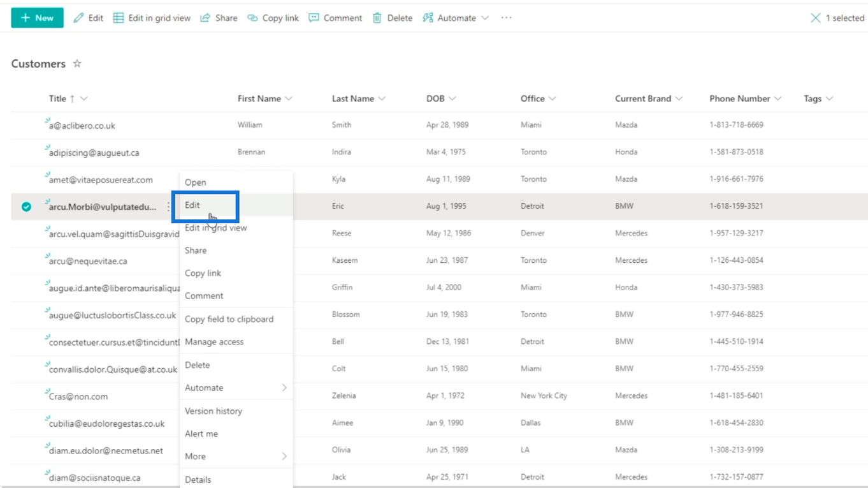
Task: Open the diam@sociisnatoque.ca item
Action: pos(95,478)
